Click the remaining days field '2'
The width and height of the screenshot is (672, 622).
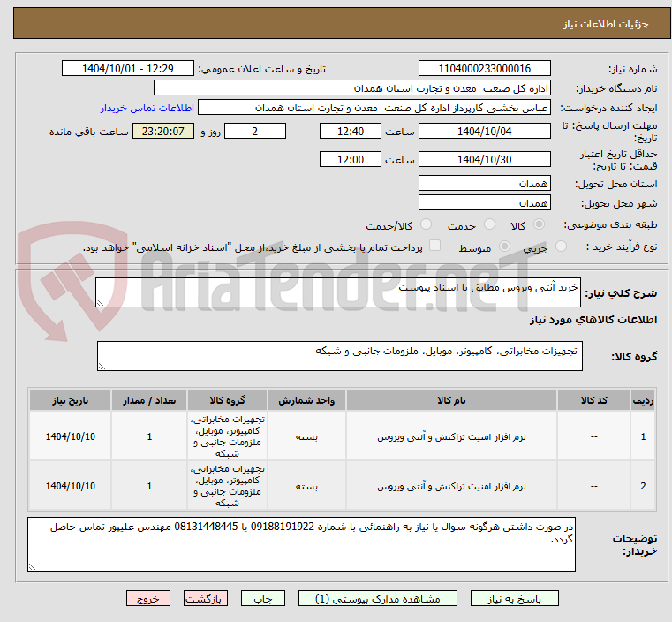coord(255,131)
